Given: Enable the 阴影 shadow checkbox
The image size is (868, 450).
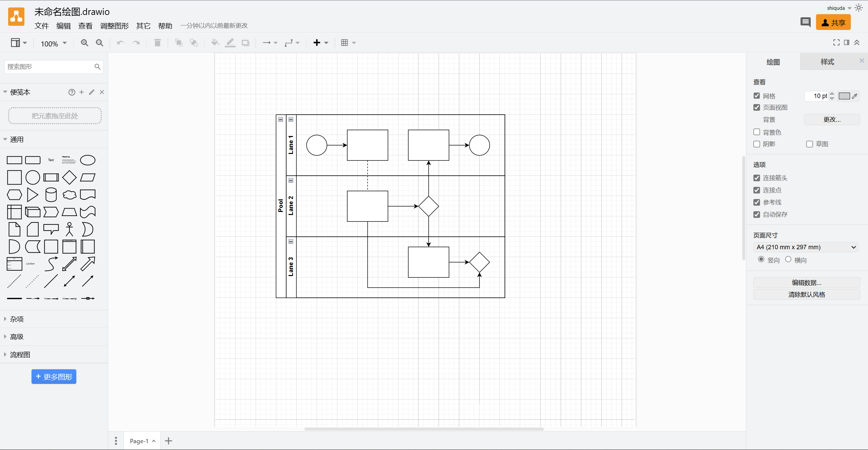Looking at the screenshot, I should (757, 144).
